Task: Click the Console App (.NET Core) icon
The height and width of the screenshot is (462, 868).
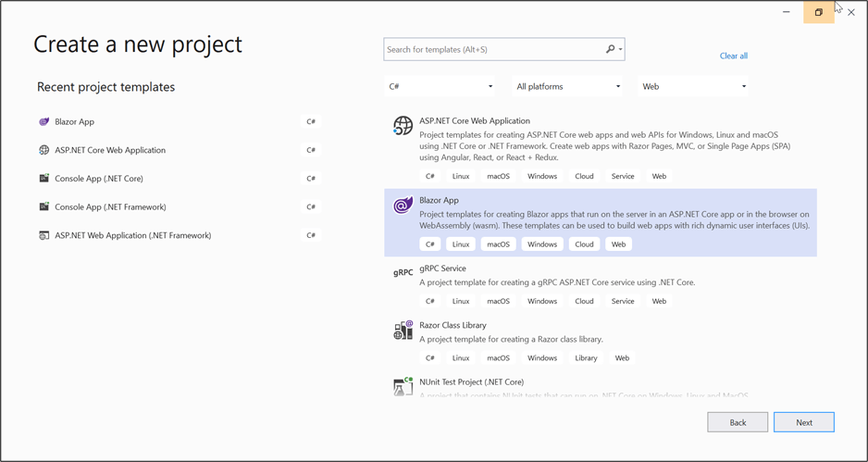Action: [x=43, y=179]
